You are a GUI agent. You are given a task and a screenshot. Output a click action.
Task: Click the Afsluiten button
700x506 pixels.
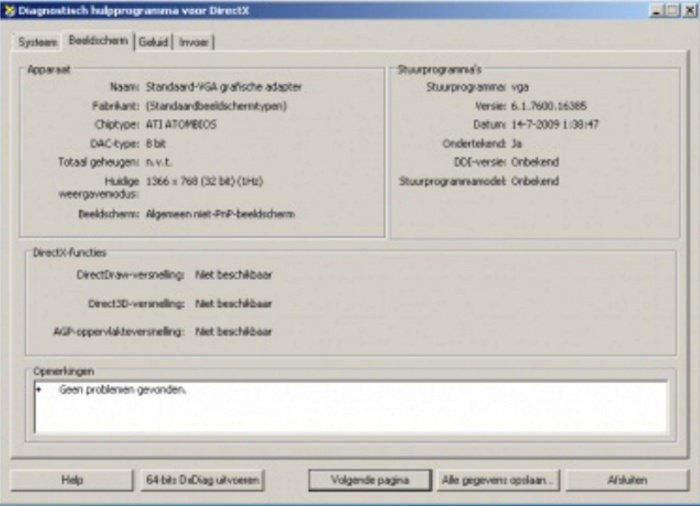click(627, 480)
